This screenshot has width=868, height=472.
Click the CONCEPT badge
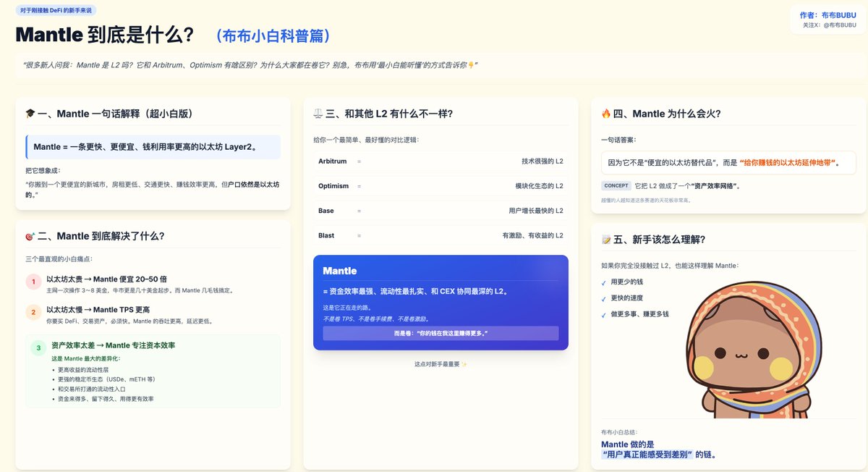click(x=616, y=186)
